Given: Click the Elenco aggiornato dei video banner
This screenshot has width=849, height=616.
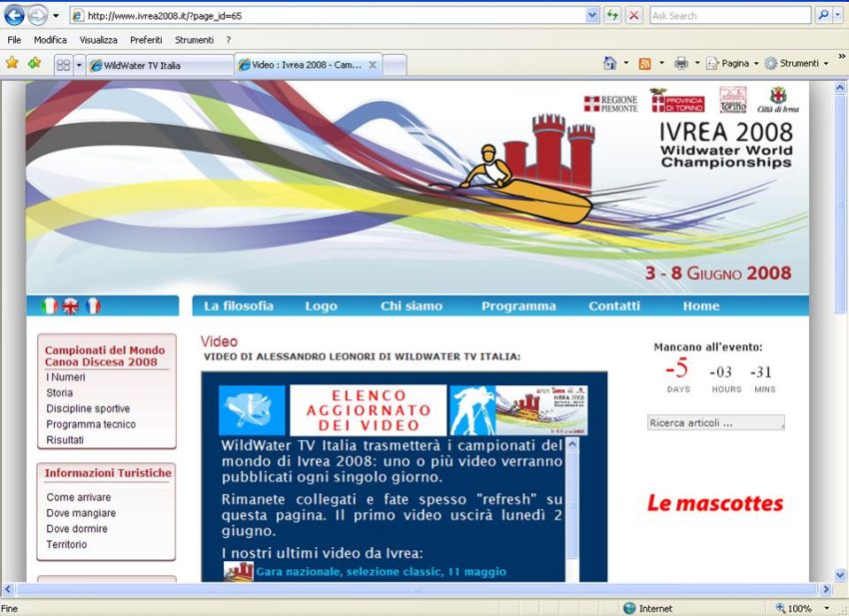Looking at the screenshot, I should click(369, 410).
